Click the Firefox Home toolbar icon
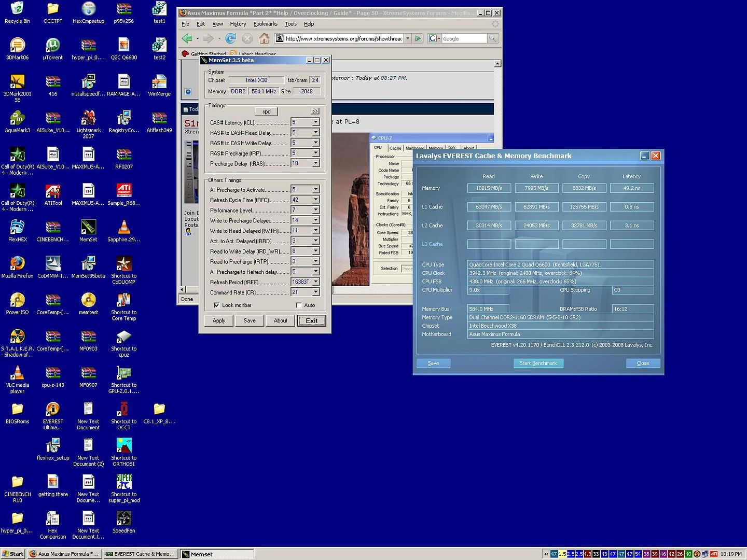The image size is (747, 560). coord(264,38)
